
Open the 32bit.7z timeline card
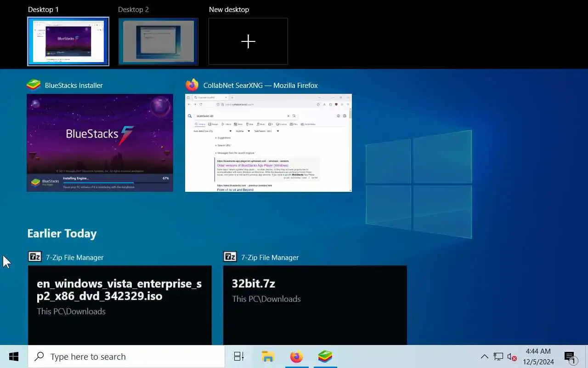(x=315, y=305)
